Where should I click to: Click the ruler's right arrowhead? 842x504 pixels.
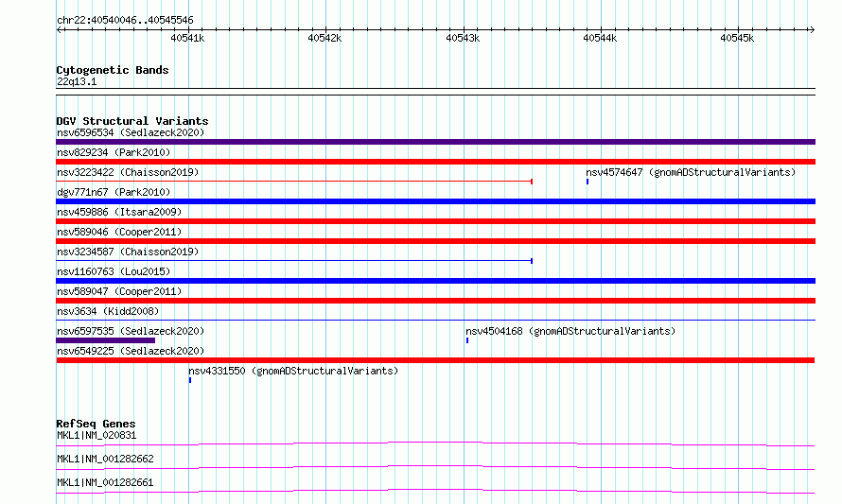(x=812, y=30)
